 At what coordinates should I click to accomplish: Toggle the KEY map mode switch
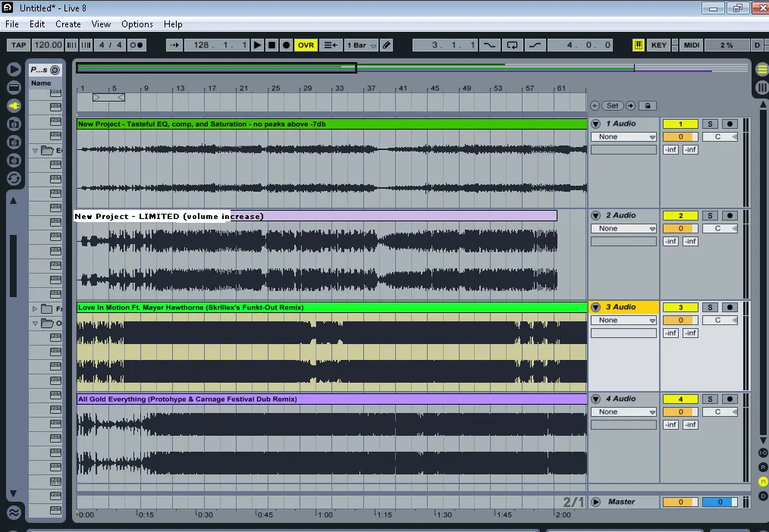tap(658, 45)
